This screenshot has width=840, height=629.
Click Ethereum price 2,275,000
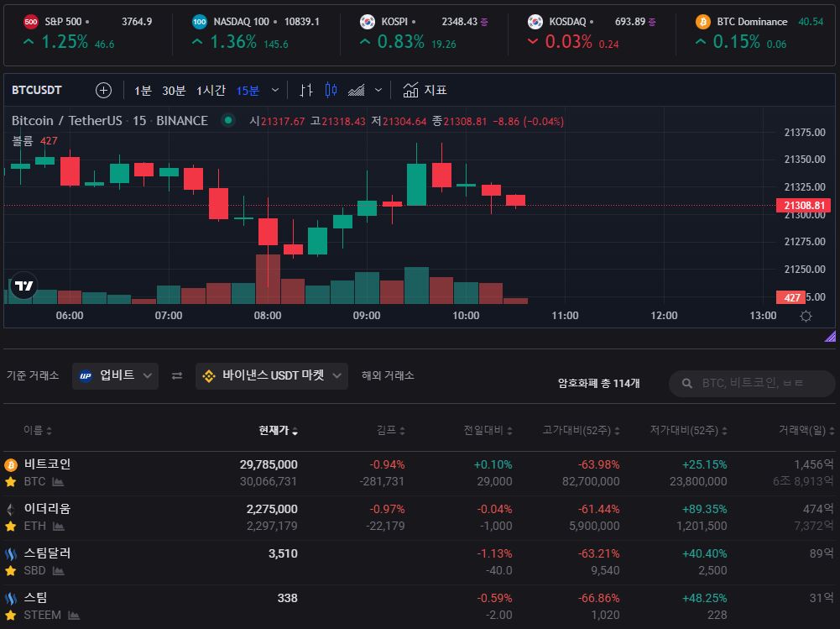coord(272,509)
